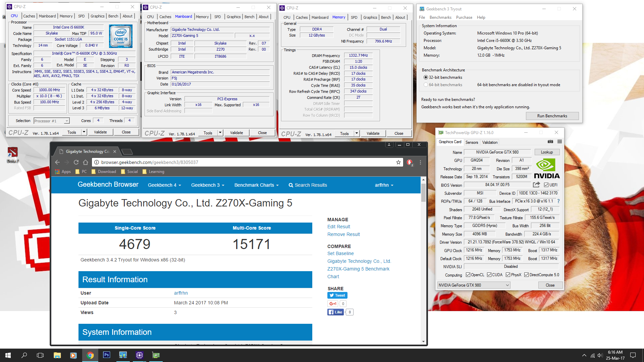Toggle the UEFI checkbox in GPU-Z
644x362 pixels.
pyautogui.click(x=546, y=185)
